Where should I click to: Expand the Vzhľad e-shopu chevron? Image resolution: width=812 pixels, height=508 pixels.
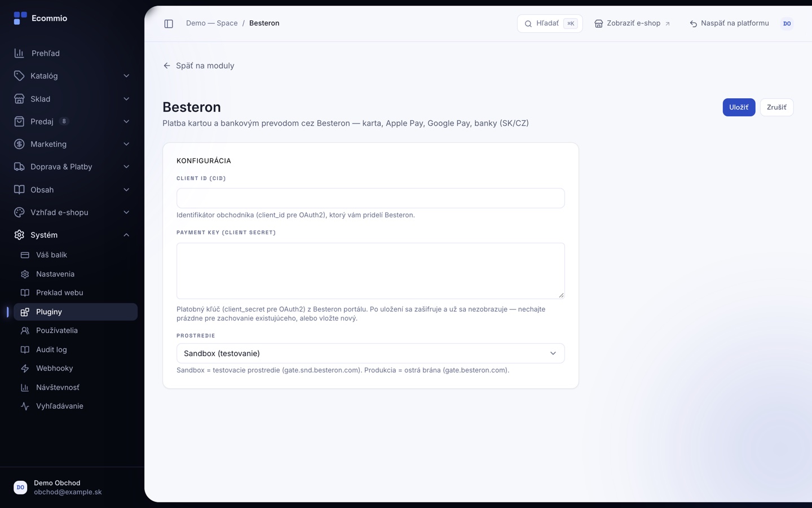126,212
